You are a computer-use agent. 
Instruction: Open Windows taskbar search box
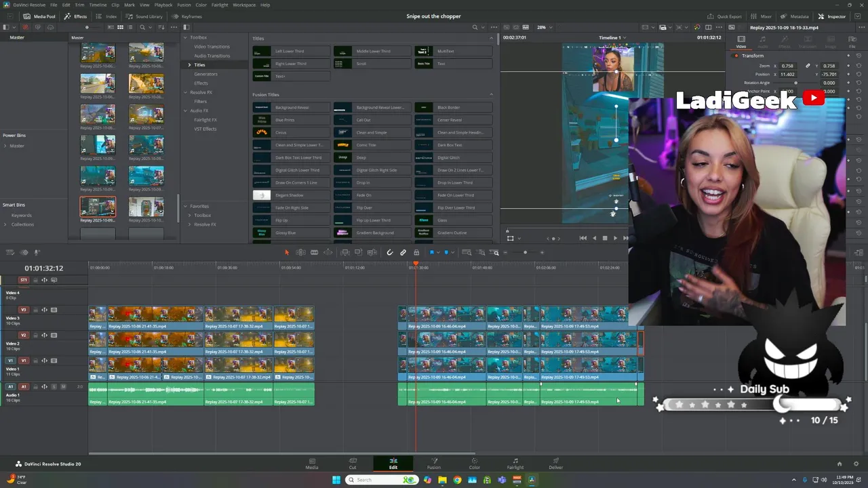coord(380,480)
